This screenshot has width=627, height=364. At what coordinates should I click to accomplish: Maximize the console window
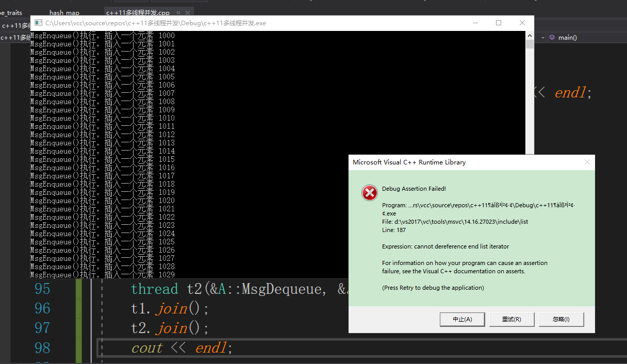[x=499, y=23]
